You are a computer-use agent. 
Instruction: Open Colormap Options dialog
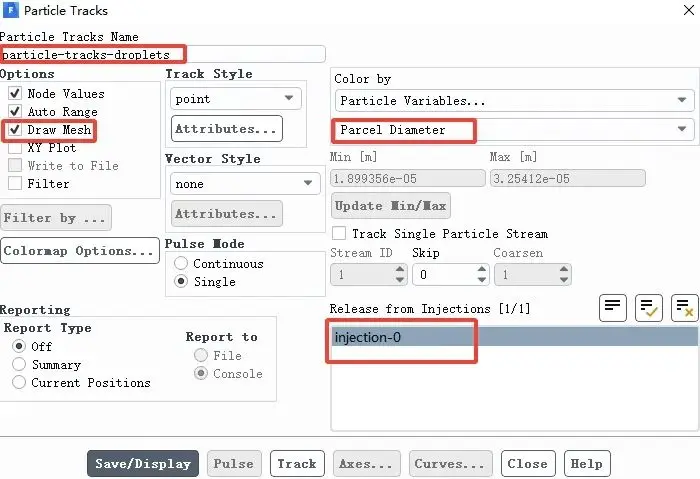click(80, 250)
